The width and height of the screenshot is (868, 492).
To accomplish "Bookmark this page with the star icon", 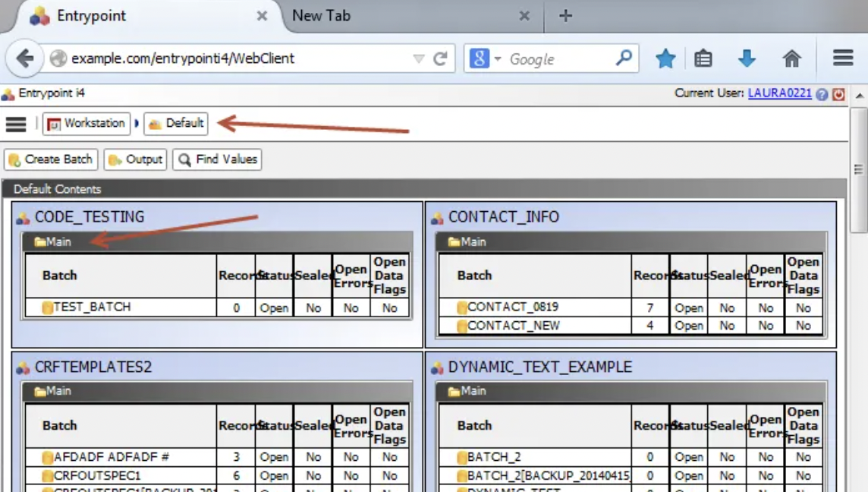I will 665,58.
